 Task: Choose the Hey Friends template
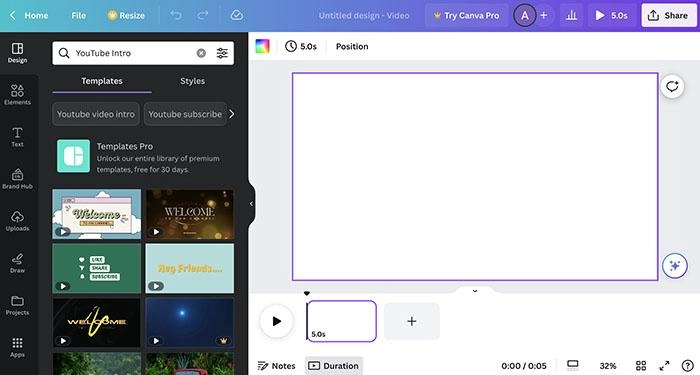189,268
